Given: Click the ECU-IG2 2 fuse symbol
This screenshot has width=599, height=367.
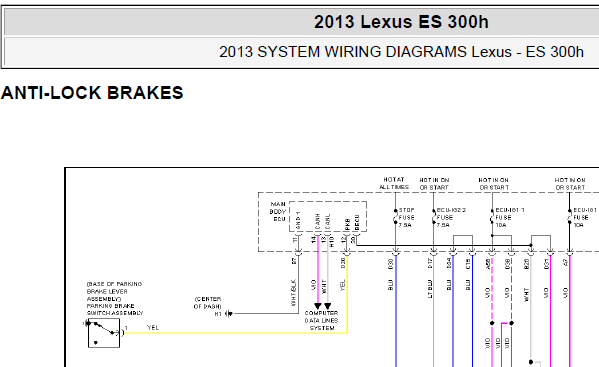Looking at the screenshot, I should [434, 217].
